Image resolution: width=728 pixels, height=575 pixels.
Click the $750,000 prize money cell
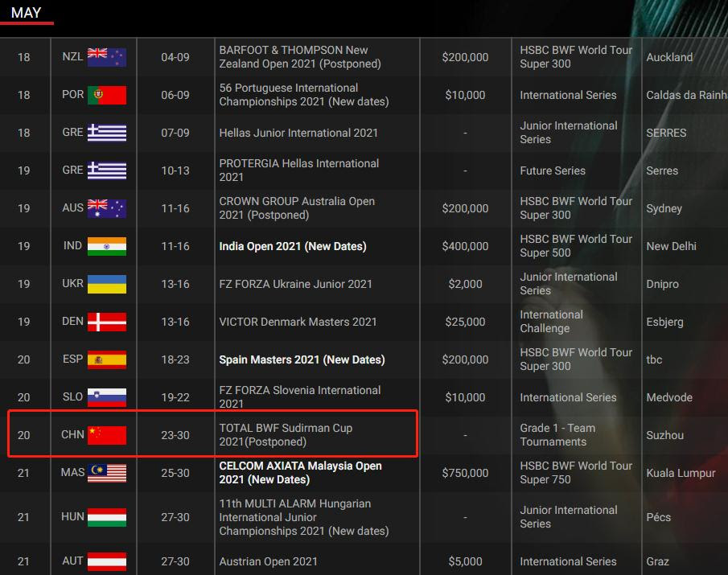coord(465,473)
